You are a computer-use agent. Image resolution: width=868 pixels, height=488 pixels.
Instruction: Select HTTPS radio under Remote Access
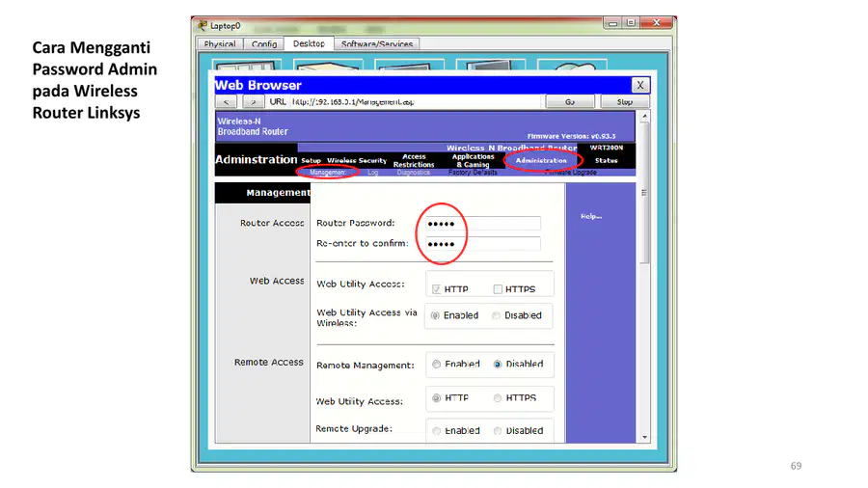click(497, 397)
